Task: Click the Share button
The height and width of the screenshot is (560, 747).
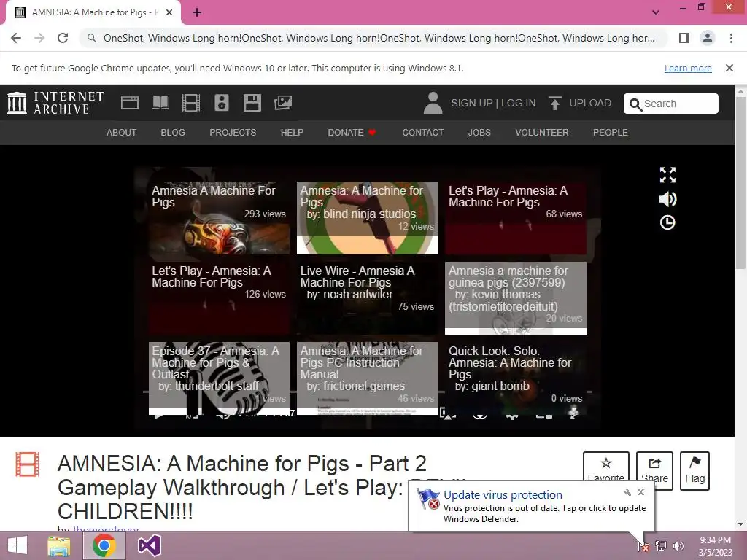Action: coord(654,470)
